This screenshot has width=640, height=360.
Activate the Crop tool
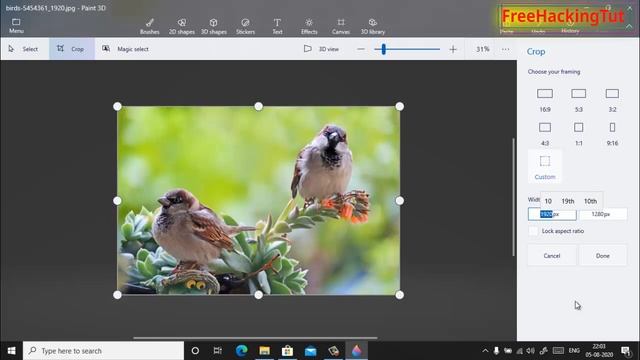click(72, 49)
